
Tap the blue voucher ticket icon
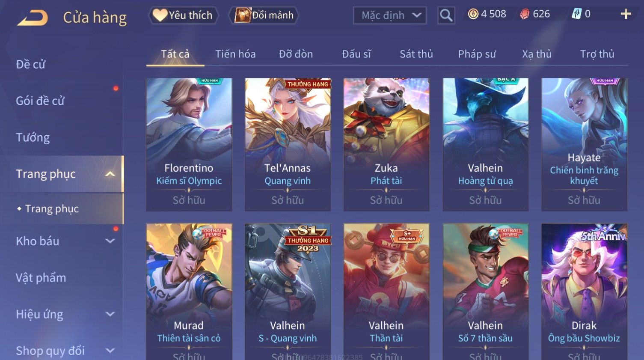(576, 14)
